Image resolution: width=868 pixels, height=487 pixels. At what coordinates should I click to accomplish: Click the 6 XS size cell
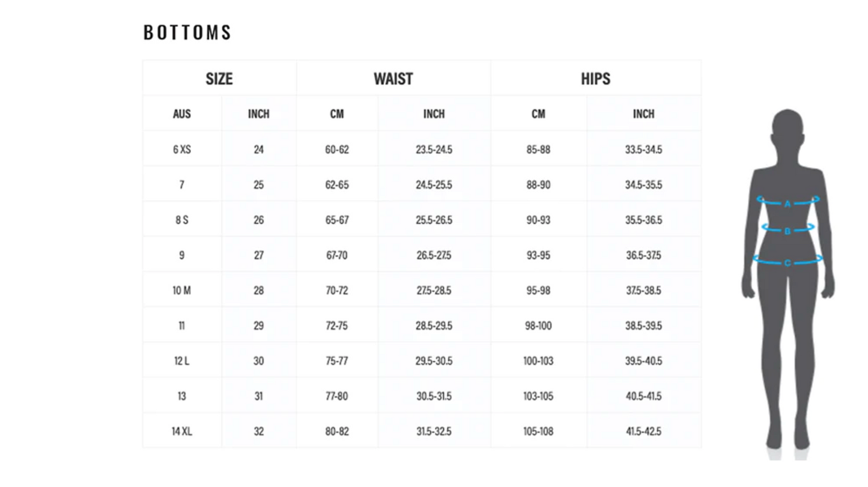click(x=182, y=150)
